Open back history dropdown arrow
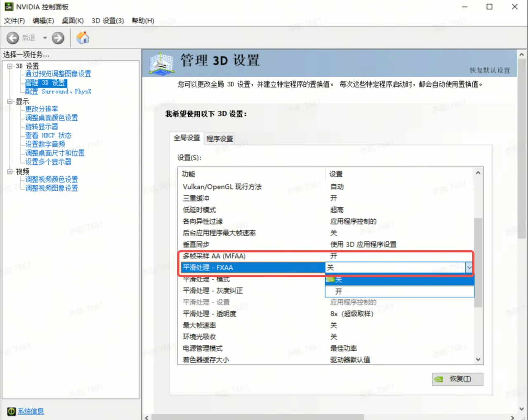528x420 pixels. click(x=45, y=38)
